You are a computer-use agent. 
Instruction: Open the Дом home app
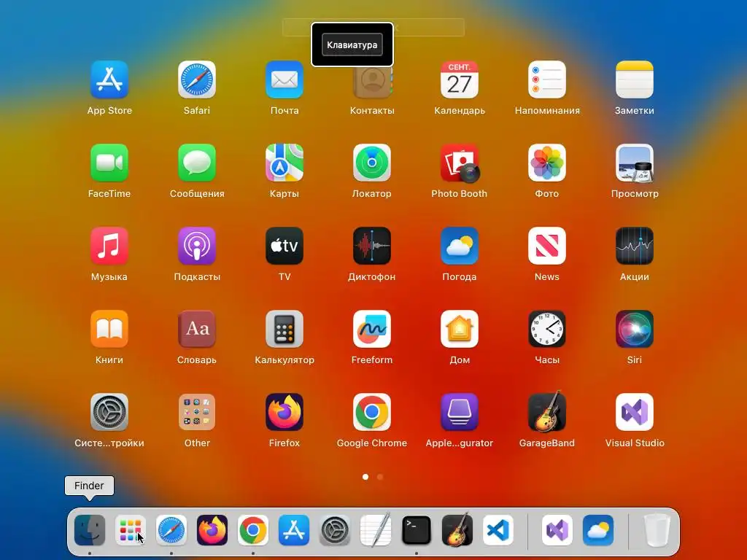click(460, 329)
